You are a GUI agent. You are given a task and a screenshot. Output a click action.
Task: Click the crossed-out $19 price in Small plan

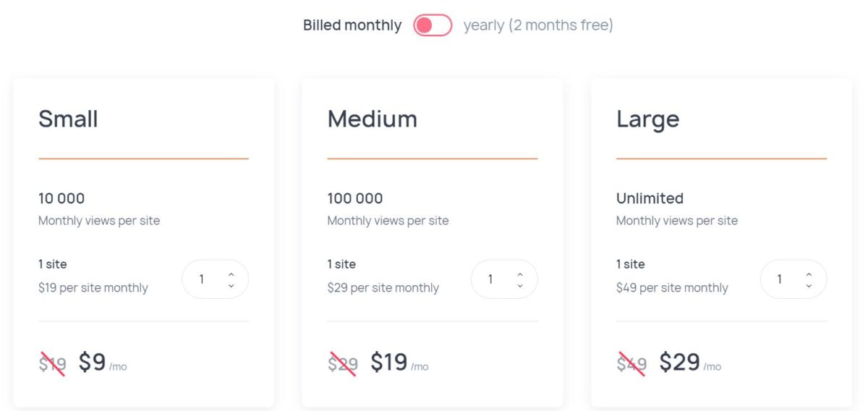coord(52,364)
